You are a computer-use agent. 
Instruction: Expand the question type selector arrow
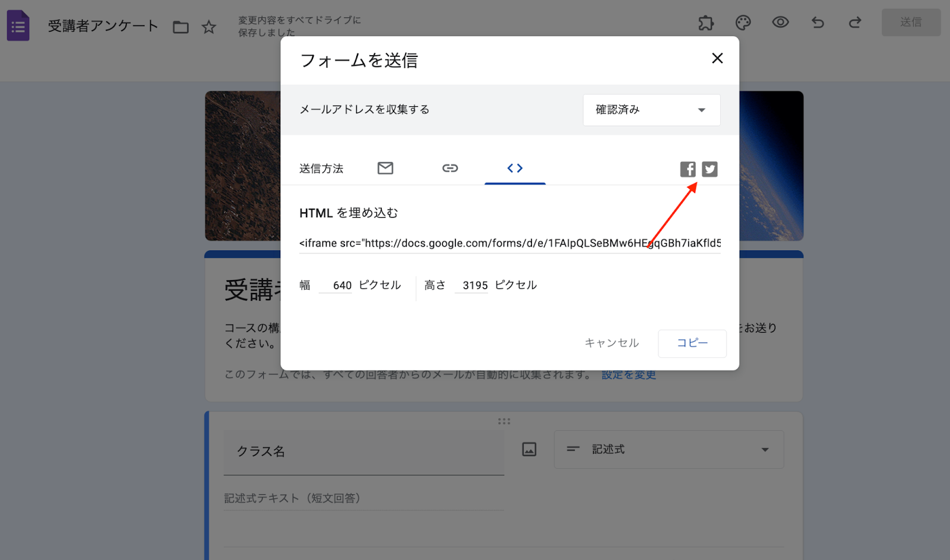click(765, 450)
